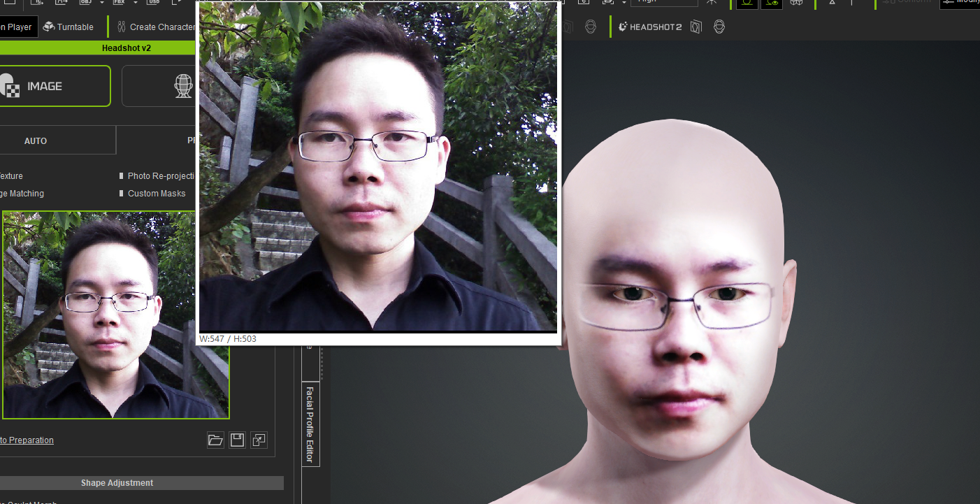The height and width of the screenshot is (504, 980).
Task: Click the head mesh icon right of Headshot 2
Action: pos(719,27)
